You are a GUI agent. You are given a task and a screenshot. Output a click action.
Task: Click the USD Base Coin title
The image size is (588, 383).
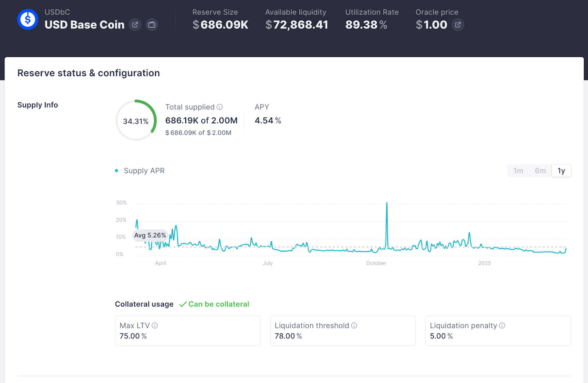coord(85,25)
